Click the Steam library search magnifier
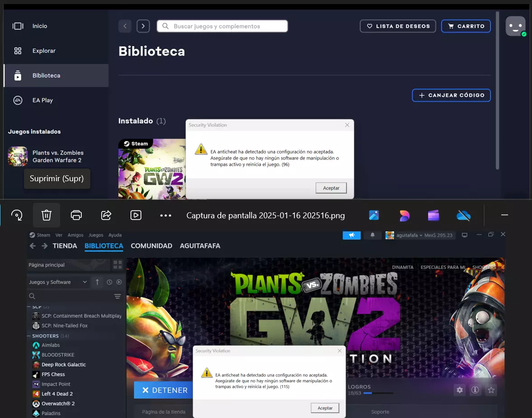532x418 pixels. [x=32, y=296]
